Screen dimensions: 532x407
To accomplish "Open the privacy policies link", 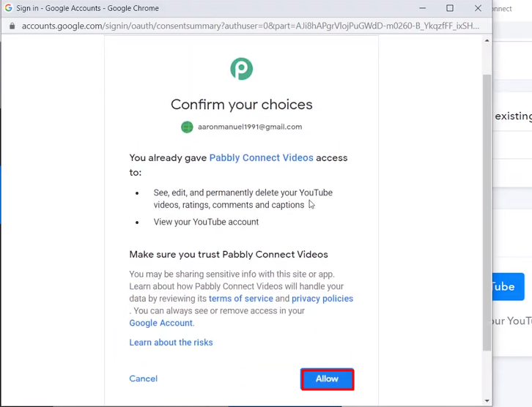I will [x=322, y=298].
